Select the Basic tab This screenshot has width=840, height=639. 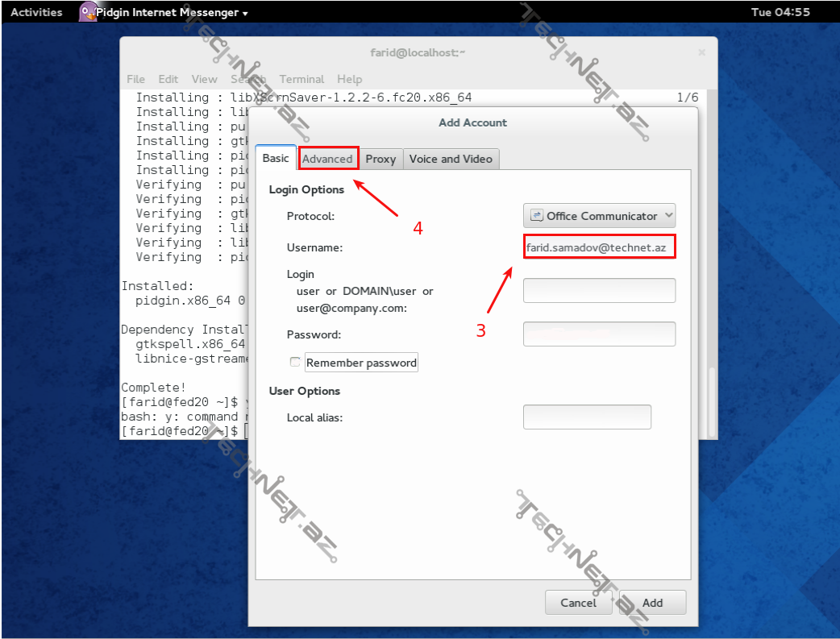click(x=275, y=158)
